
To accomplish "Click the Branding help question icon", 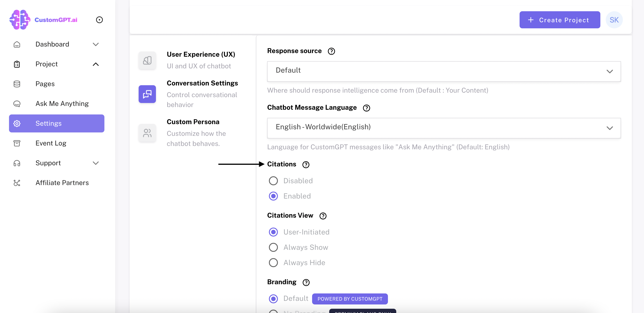I will click(x=306, y=282).
